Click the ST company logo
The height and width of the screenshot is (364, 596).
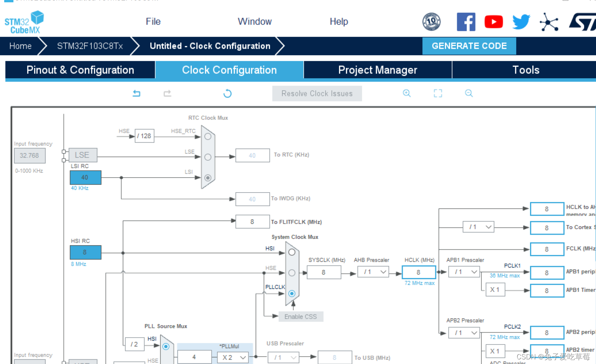(582, 22)
